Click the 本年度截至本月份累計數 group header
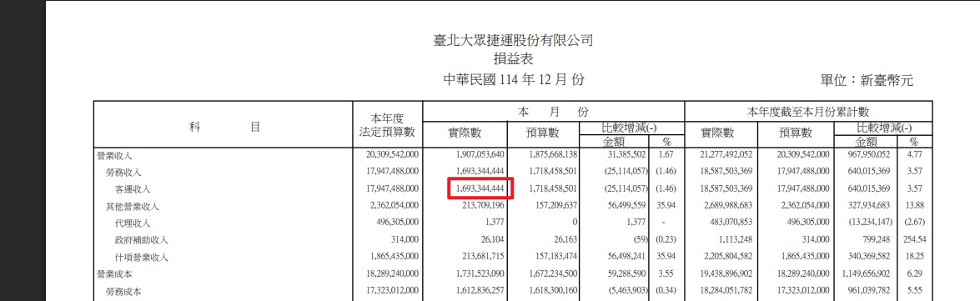980x301 pixels. click(809, 112)
